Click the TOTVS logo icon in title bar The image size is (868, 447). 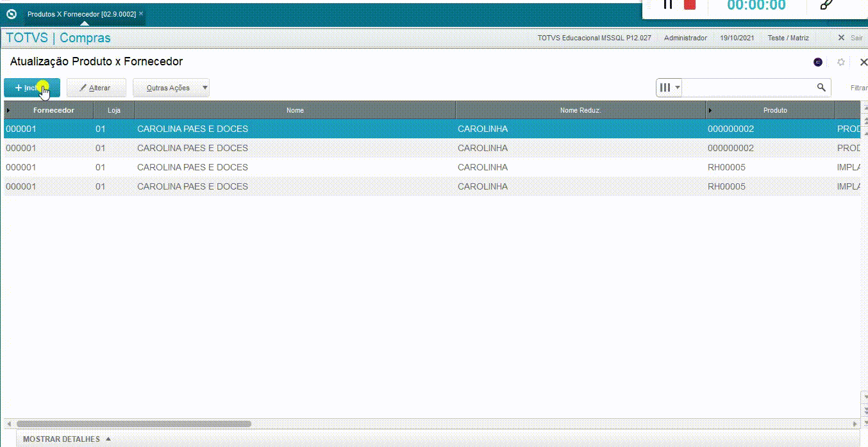pos(12,13)
